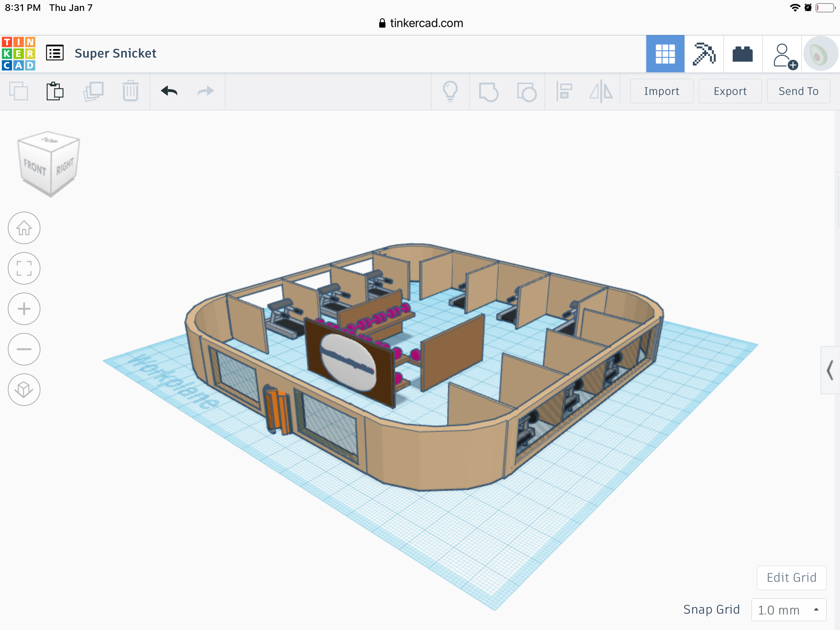Click Fit all in view icon
Screen dimensions: 840x630
tap(24, 268)
